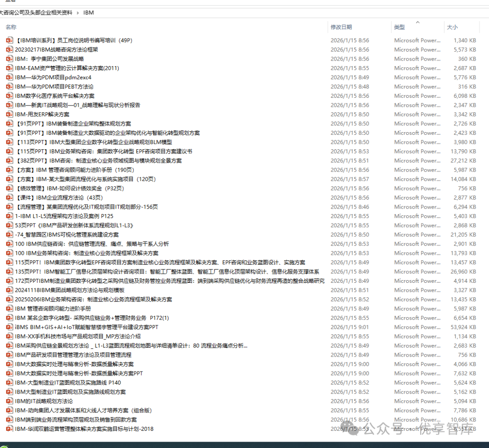Select 【方案】IBM-某大型集团流程优化与系统实施项目（120页）
The width and height of the screenshot is (489, 448).
[x=86, y=179]
